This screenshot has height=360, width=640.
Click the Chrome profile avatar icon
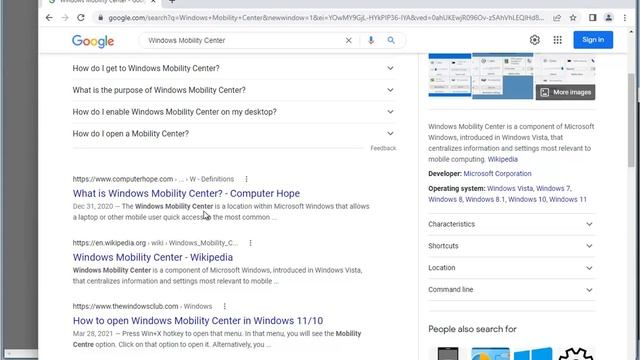609,18
